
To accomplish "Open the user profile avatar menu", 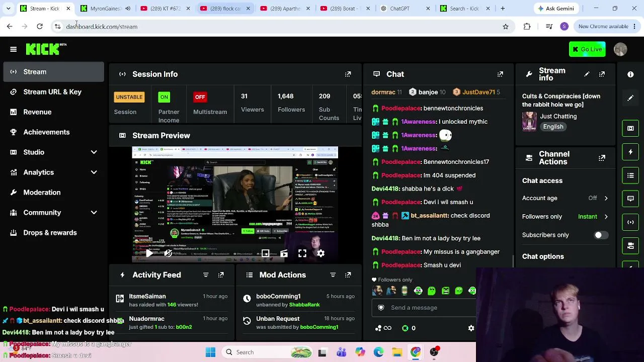I will click(x=620, y=49).
